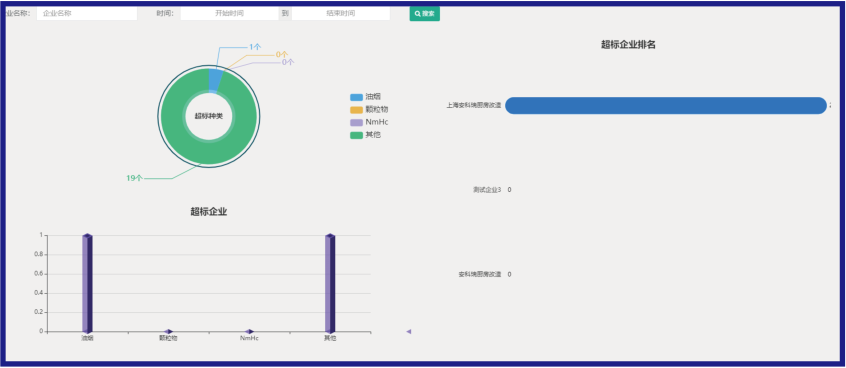Click the 19个 pie label

tap(134, 178)
